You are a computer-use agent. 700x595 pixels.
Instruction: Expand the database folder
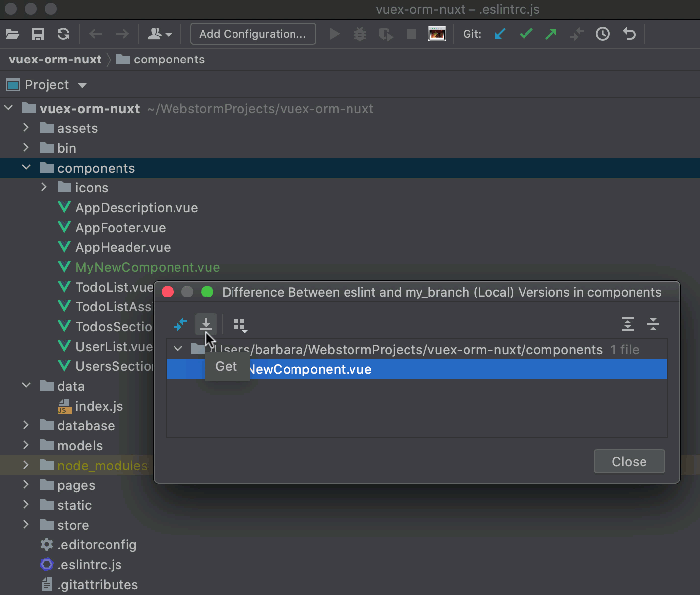26,425
